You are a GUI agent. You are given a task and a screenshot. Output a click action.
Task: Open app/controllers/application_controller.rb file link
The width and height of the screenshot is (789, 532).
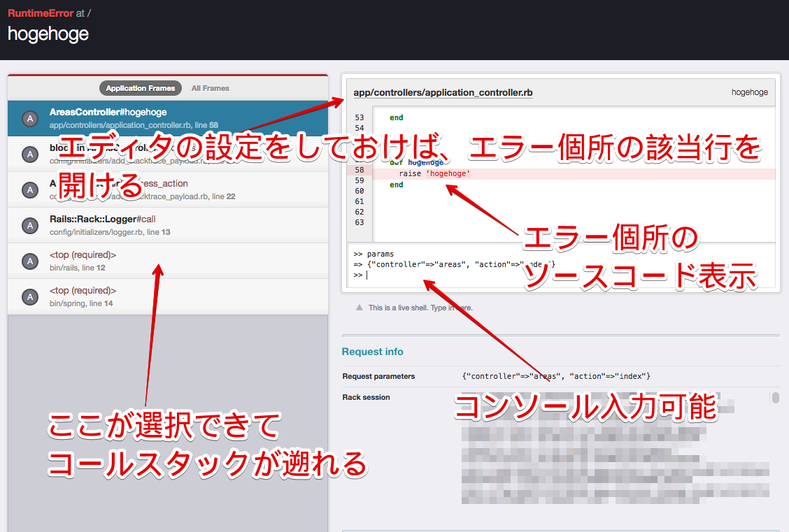(443, 92)
